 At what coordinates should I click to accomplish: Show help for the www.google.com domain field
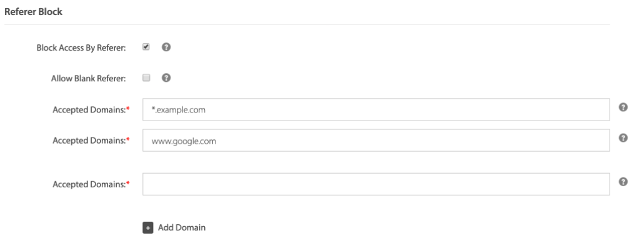pos(623,138)
